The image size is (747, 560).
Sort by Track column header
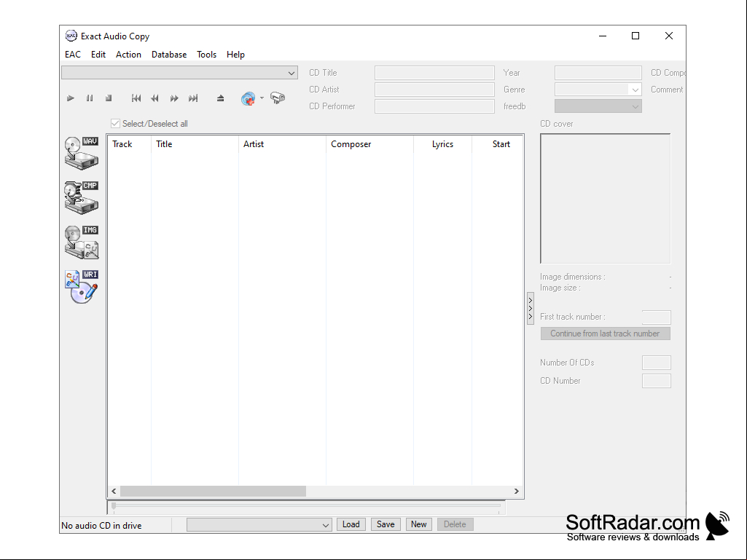tap(130, 143)
